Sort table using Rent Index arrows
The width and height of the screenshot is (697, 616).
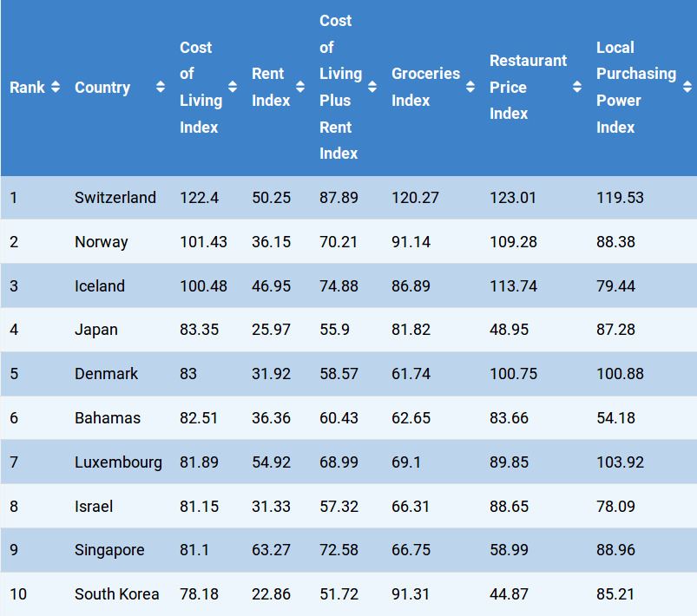pos(300,88)
